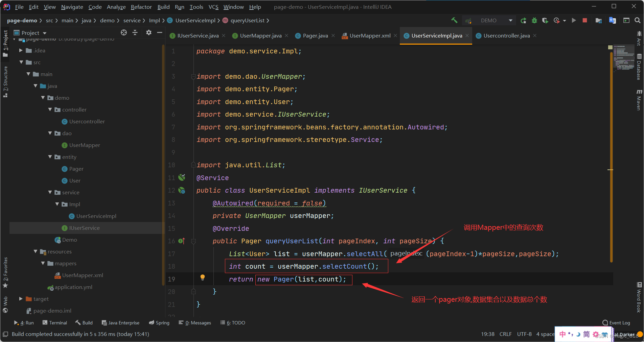Open Project Structure icon in toolbar
Screen dimensions: 644x342
(598, 21)
